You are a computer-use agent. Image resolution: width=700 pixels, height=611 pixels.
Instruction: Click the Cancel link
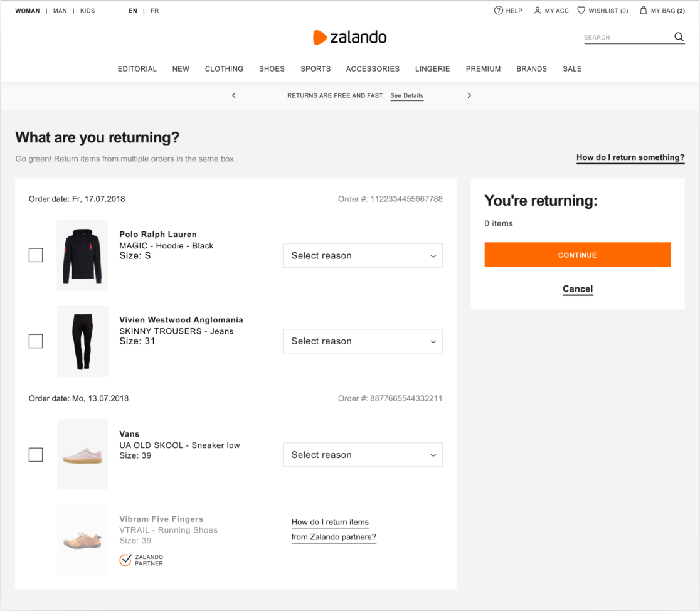point(578,289)
